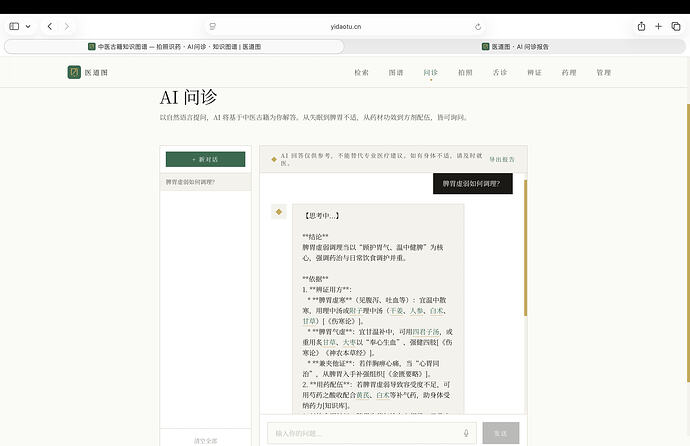
Task: Start a new chat with + 新对话
Action: [x=205, y=159]
